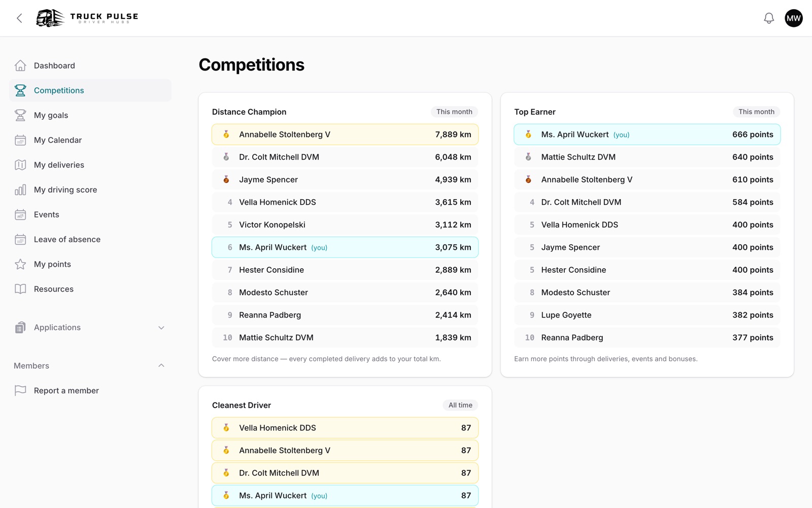
Task: Open notifications bell
Action: point(769,18)
